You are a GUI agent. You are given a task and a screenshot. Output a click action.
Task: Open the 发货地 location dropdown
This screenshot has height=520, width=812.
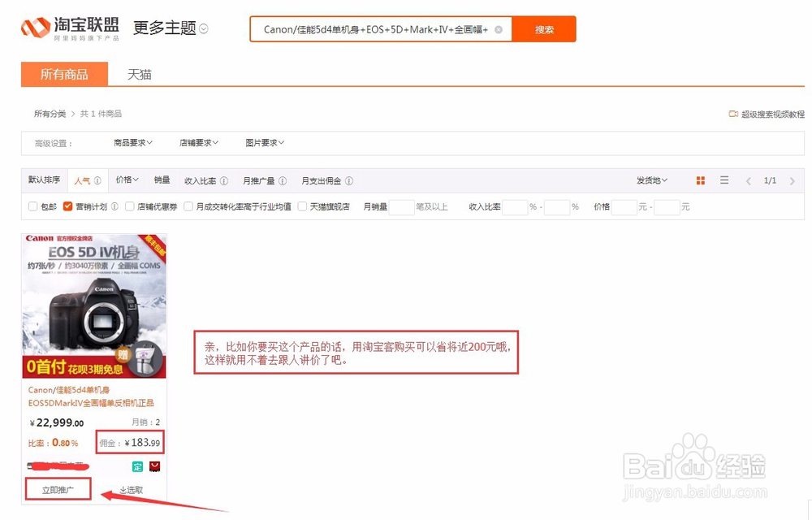pos(652,180)
